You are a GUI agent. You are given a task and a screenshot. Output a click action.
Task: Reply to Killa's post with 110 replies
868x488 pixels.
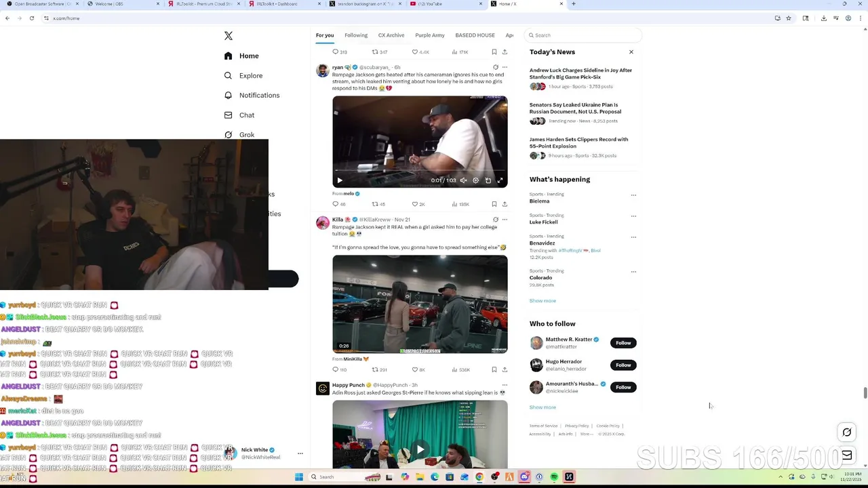point(339,369)
